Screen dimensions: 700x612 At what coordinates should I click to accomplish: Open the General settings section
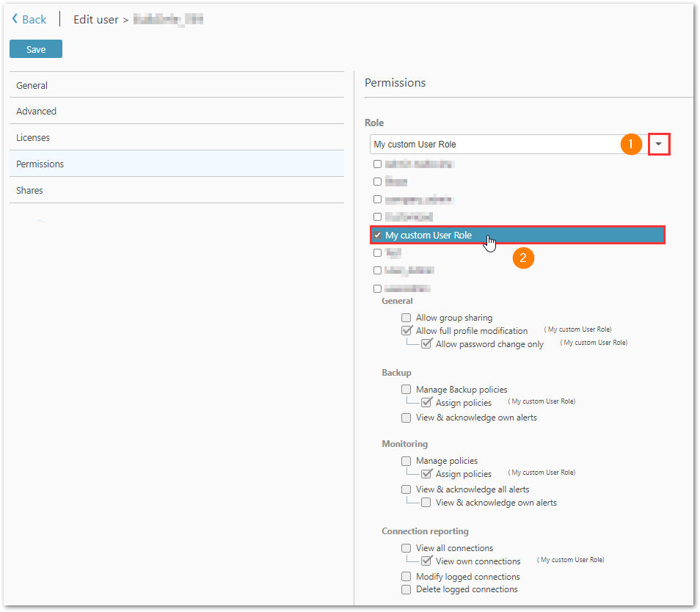(x=177, y=85)
